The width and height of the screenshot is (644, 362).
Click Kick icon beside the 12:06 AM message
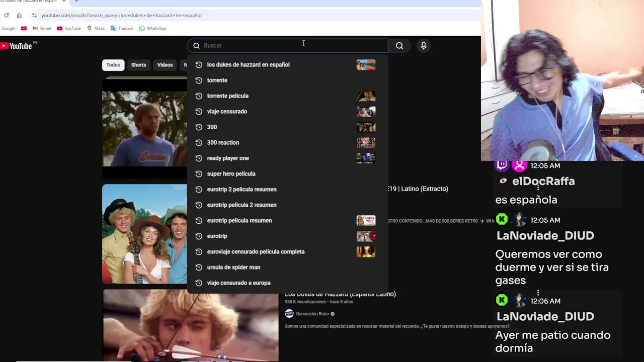point(502,300)
